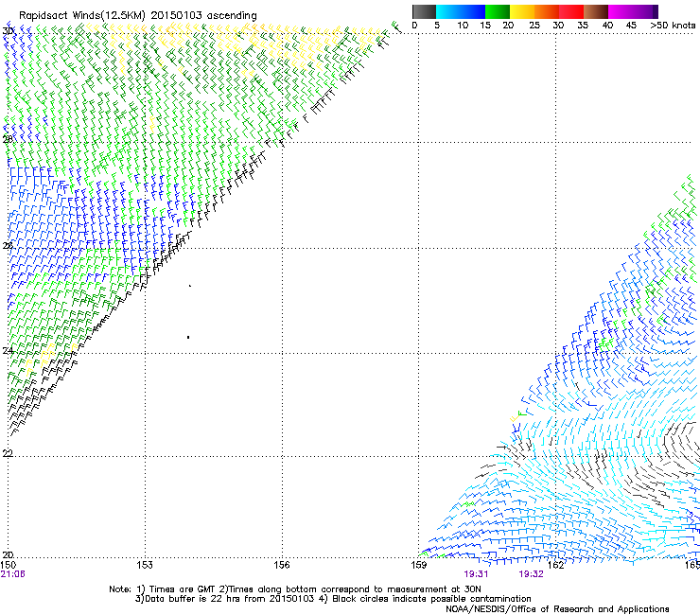Click the red 30-35 knots legend color

tap(571, 11)
